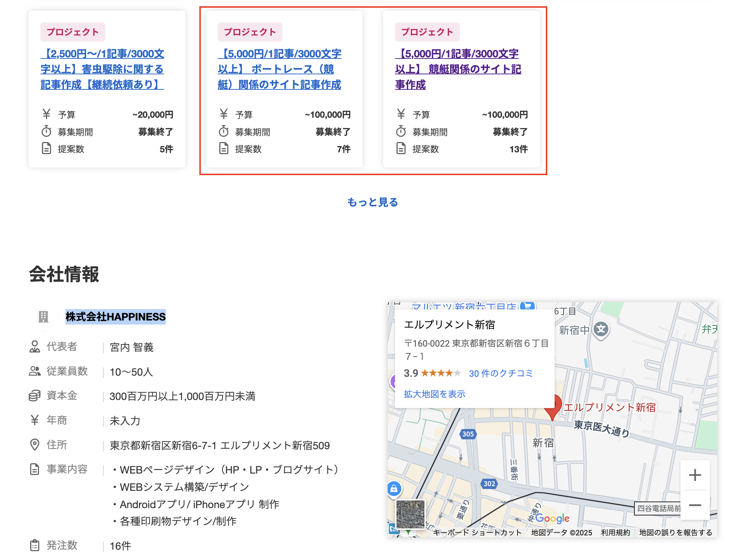Open 利用規約 terms link on map

tap(615, 532)
